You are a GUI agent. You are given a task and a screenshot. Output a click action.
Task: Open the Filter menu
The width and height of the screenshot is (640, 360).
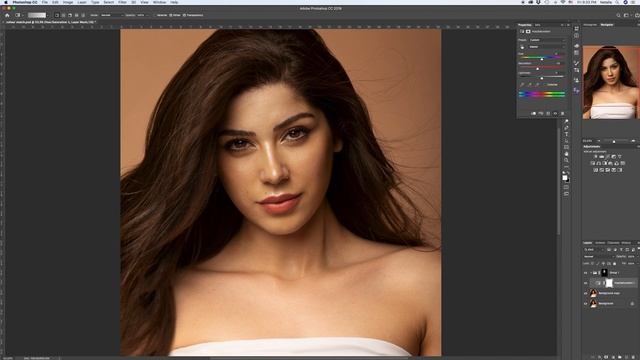click(122, 2)
